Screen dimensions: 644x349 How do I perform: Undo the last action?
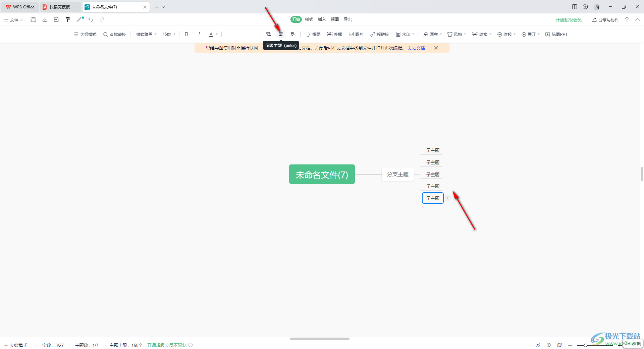(x=91, y=20)
